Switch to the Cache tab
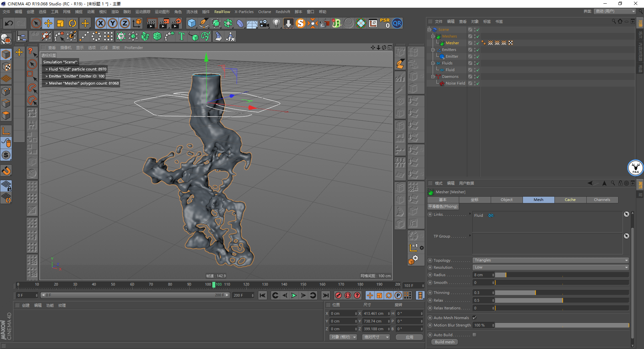Screen dimensions: 644x349 [570, 200]
